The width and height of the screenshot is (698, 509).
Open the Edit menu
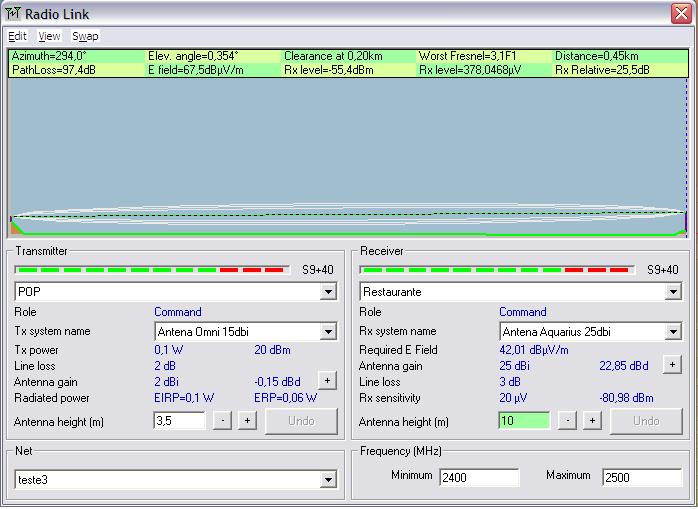click(x=17, y=36)
